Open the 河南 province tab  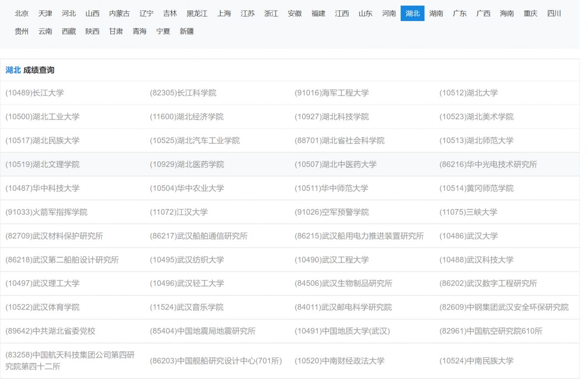pos(389,14)
